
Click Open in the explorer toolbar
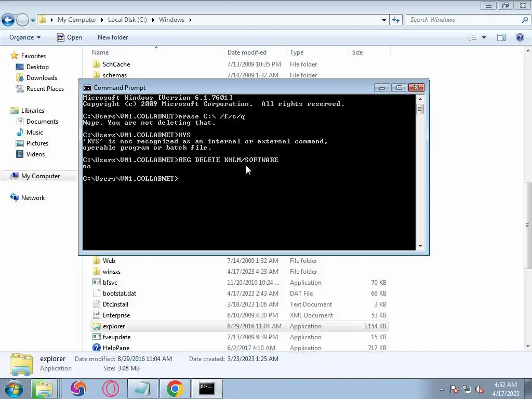click(x=70, y=37)
